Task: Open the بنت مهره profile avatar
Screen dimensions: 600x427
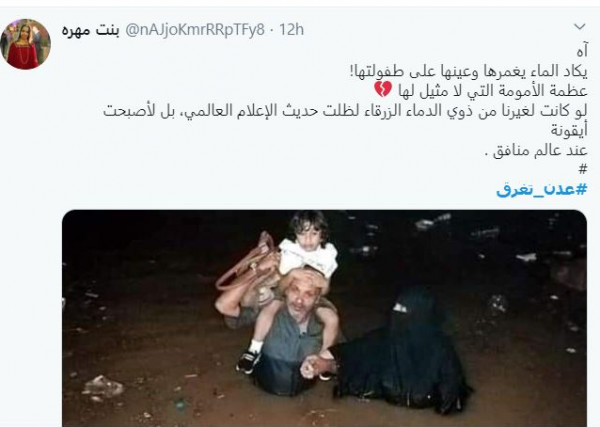Action: (25, 44)
